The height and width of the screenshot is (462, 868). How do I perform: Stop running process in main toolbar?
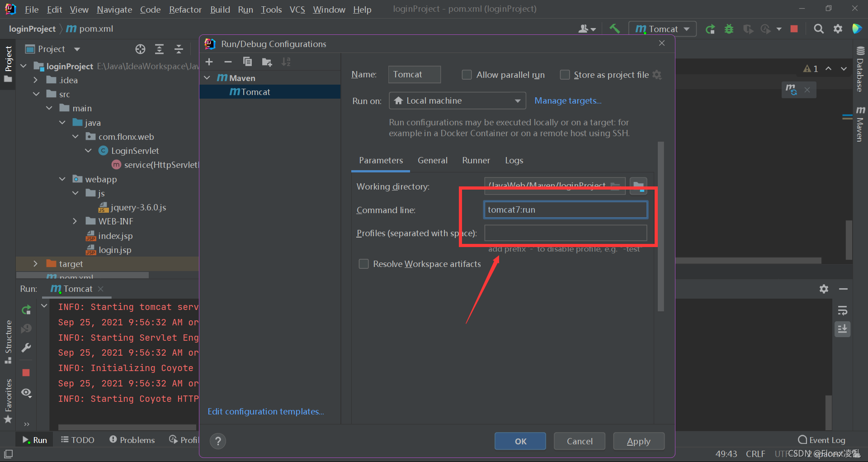click(794, 29)
